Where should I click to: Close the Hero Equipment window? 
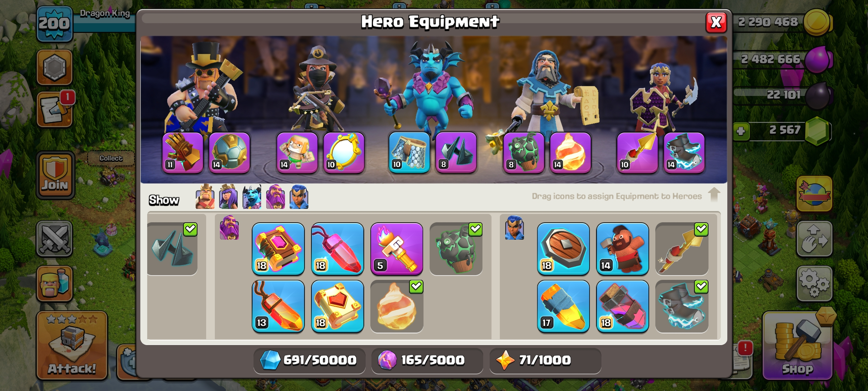716,22
